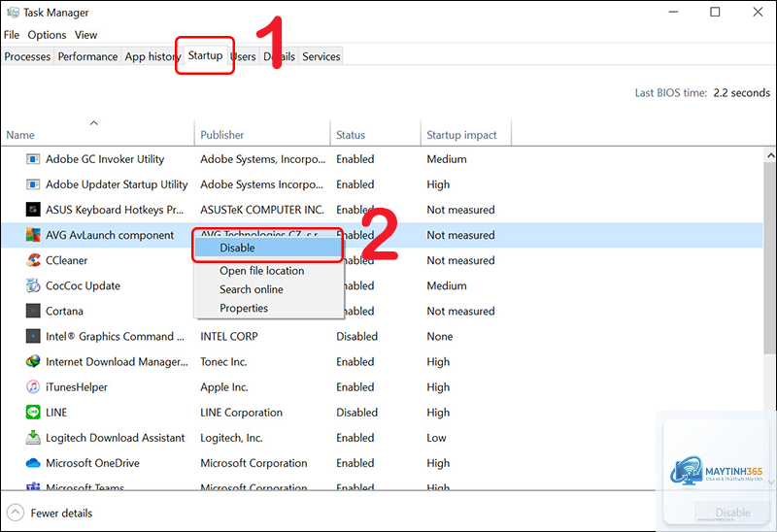
Task: Select the Internet Download Manager name
Action: coord(117,361)
